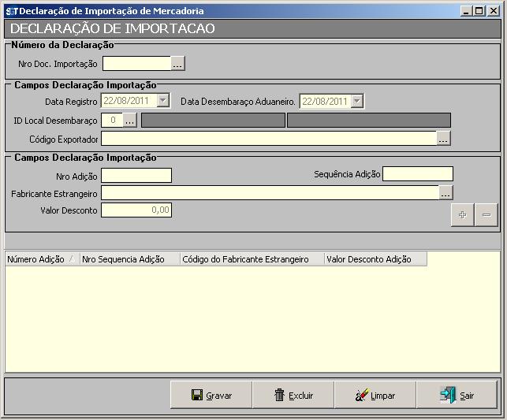Click the Limpar clear button
This screenshot has width=507, height=420.
pos(375,396)
